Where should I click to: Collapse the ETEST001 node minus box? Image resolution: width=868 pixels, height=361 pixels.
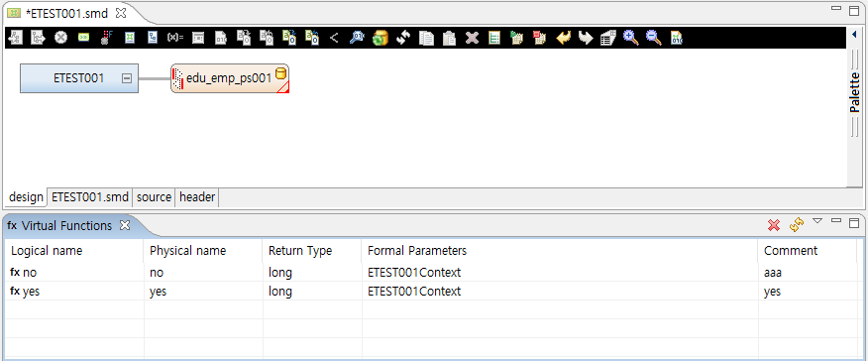[127, 78]
